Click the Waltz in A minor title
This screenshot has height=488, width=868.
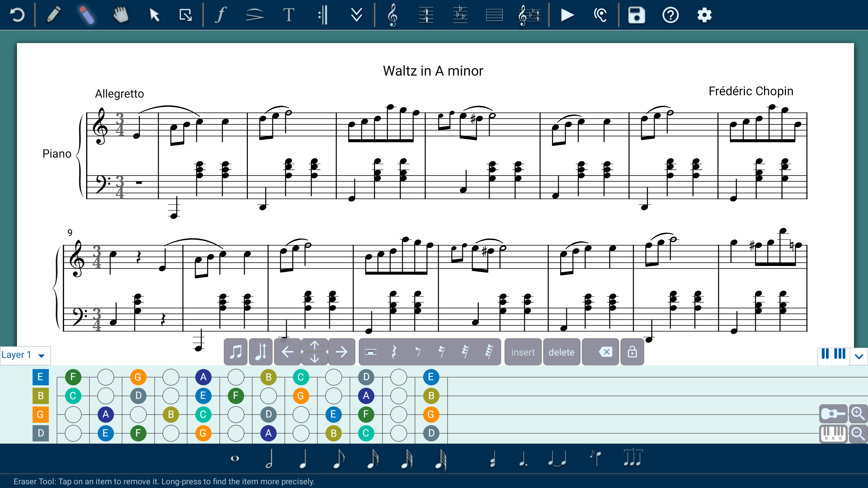pos(433,71)
